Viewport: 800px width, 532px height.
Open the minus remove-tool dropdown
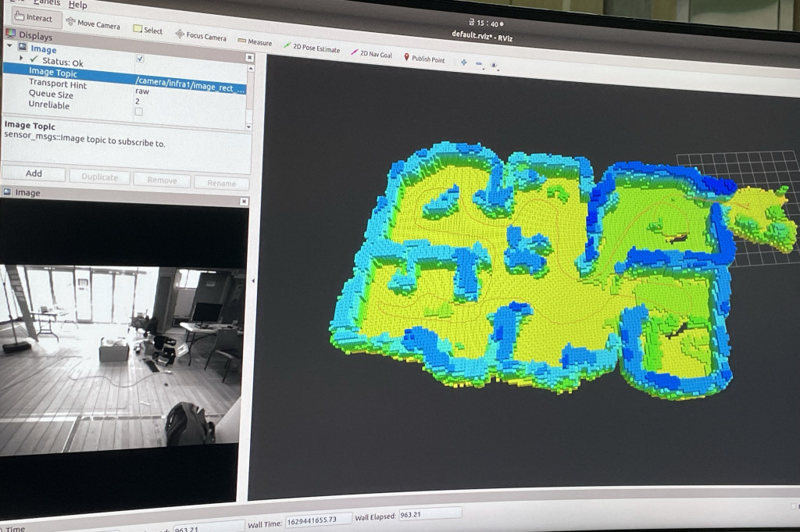479,64
